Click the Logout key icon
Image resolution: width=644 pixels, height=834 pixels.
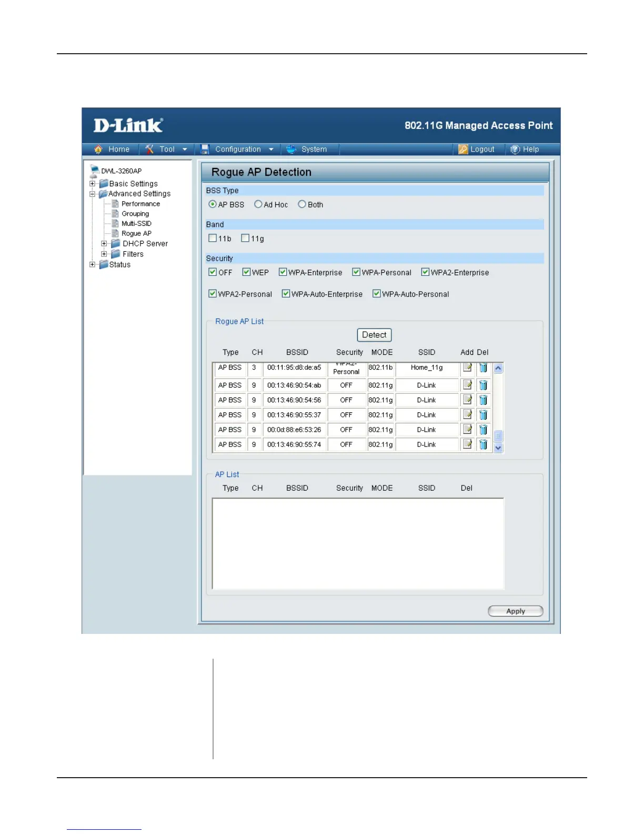click(463, 150)
